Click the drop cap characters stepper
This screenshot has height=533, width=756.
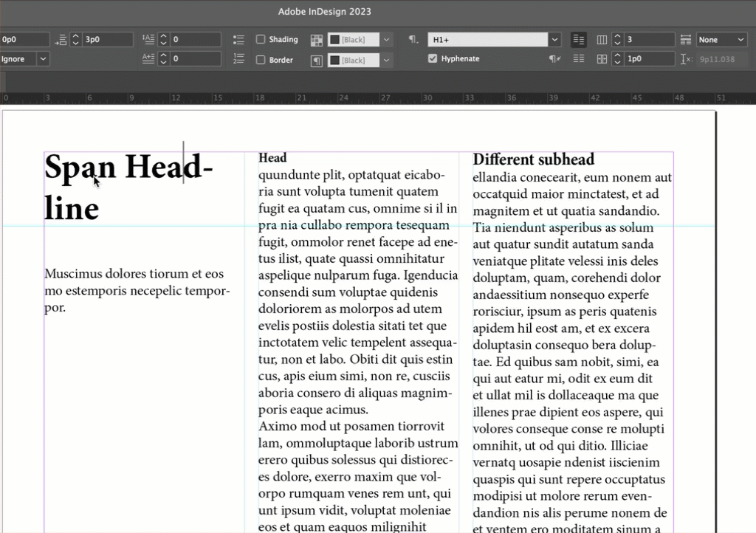click(x=163, y=59)
